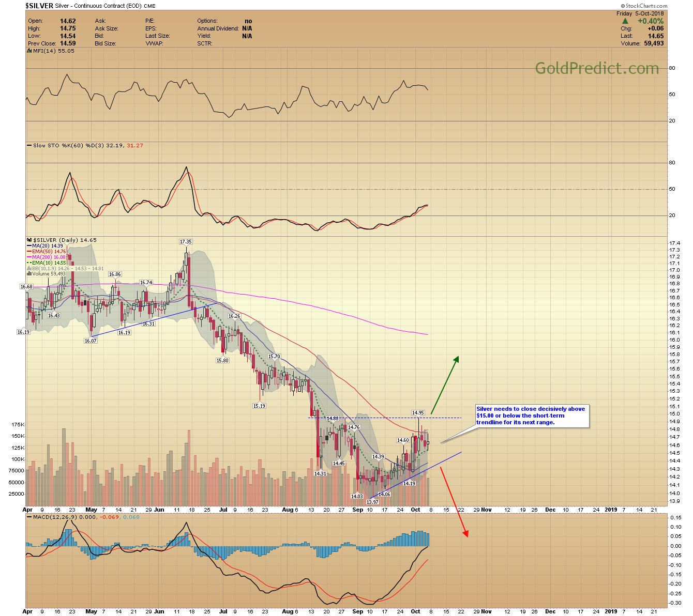Click the Volume bars icon in legend
This screenshot has width=693, height=616.
pyautogui.click(x=29, y=274)
